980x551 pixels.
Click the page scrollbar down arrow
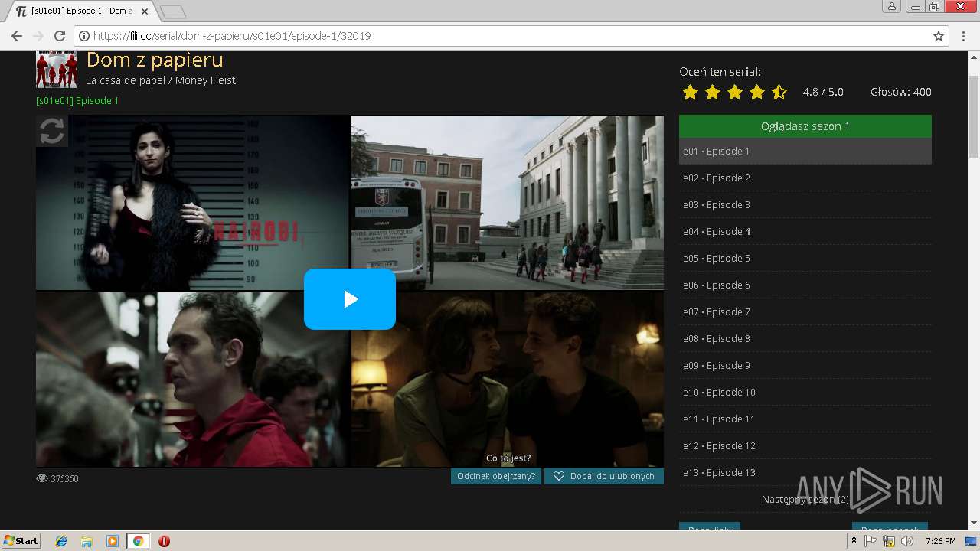click(974, 523)
